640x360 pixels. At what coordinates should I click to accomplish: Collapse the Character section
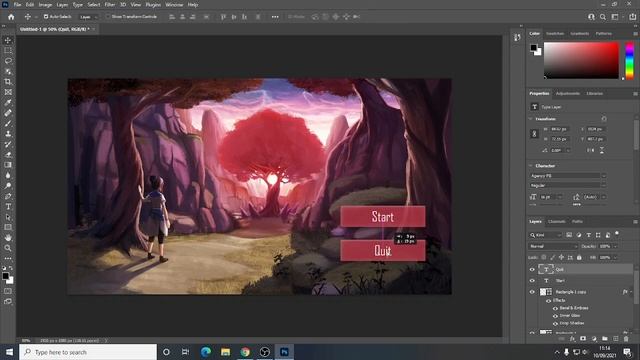pos(531,166)
